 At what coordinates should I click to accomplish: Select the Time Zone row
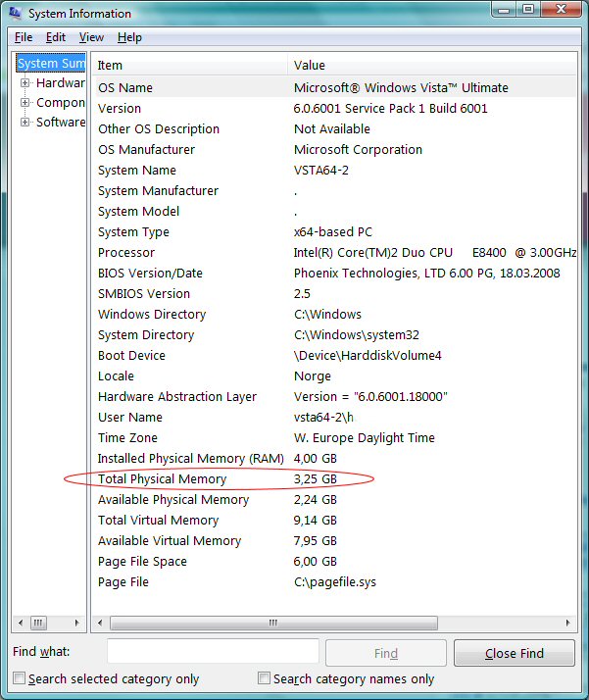335,437
